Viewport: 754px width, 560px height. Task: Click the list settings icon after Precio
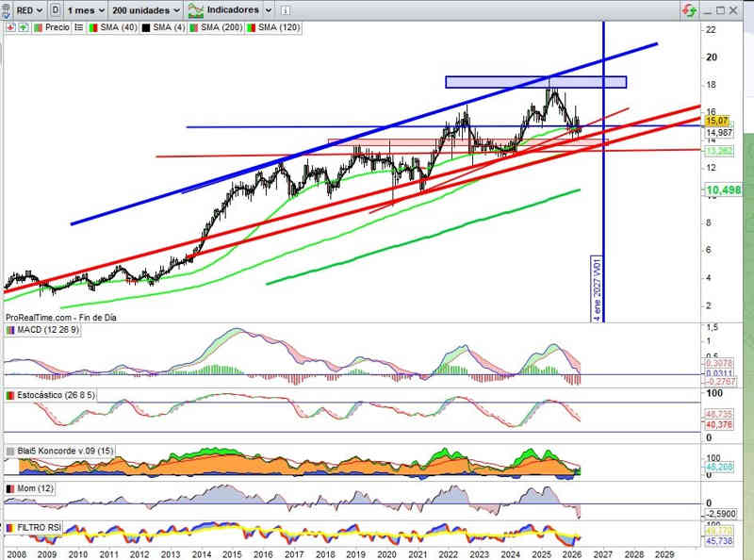pos(77,28)
